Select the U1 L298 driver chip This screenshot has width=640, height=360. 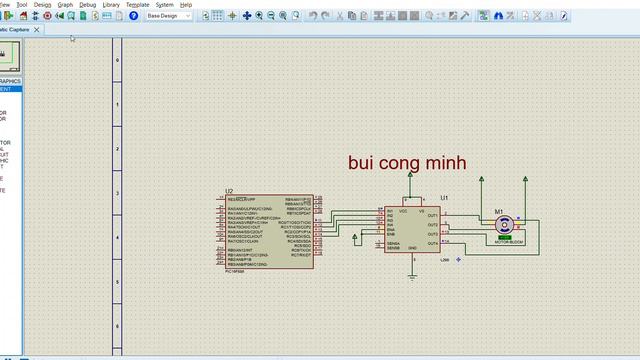pos(412,229)
